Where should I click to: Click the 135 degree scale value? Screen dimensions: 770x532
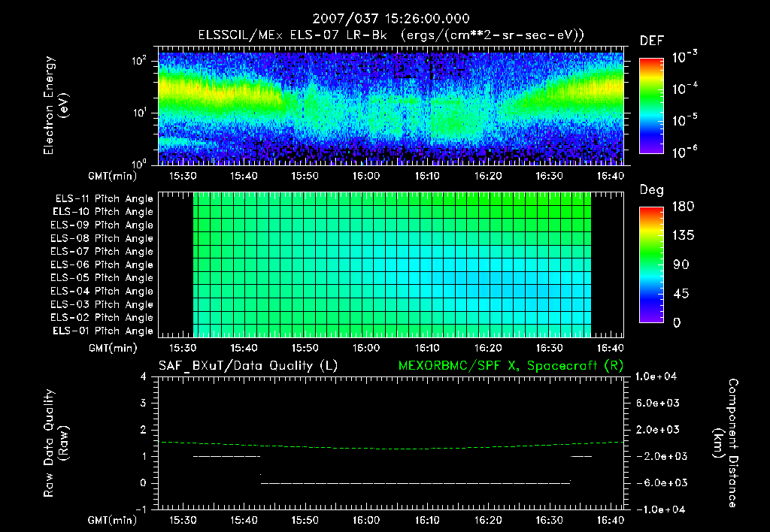tap(683, 236)
